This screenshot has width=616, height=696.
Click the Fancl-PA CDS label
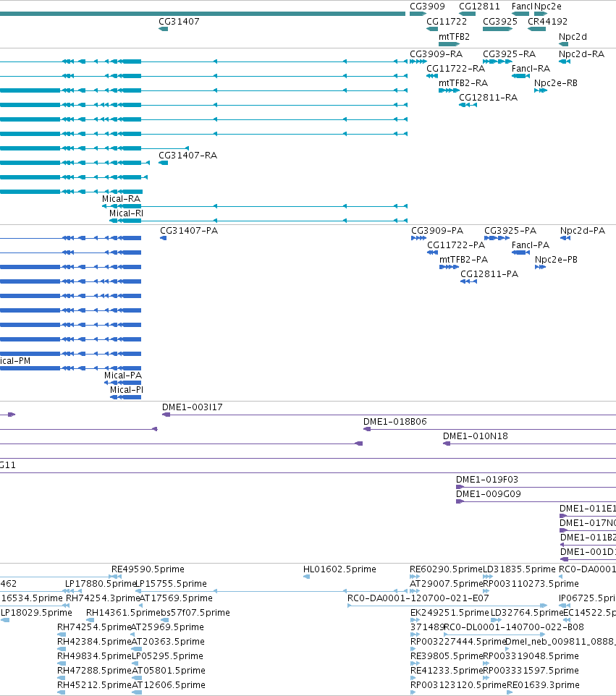click(x=531, y=245)
